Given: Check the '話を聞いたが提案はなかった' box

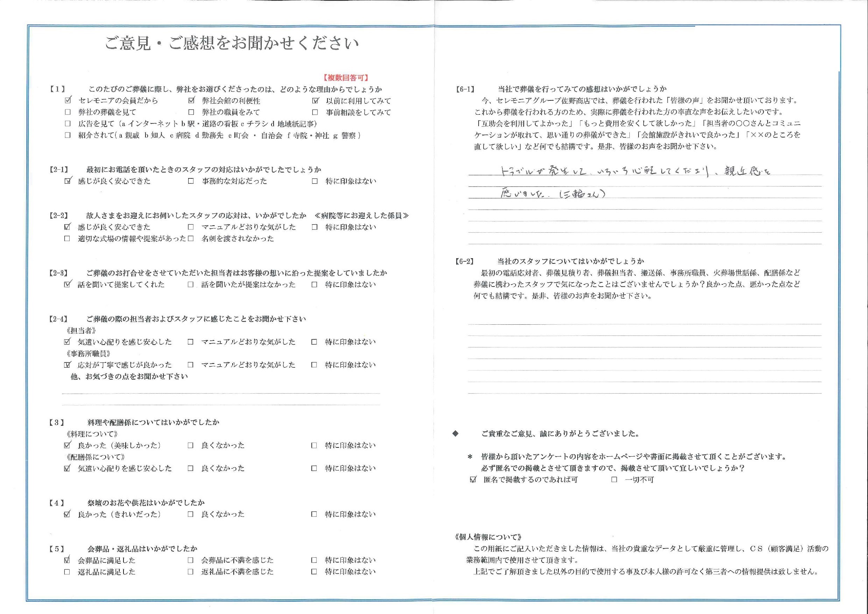Looking at the screenshot, I should (x=191, y=284).
